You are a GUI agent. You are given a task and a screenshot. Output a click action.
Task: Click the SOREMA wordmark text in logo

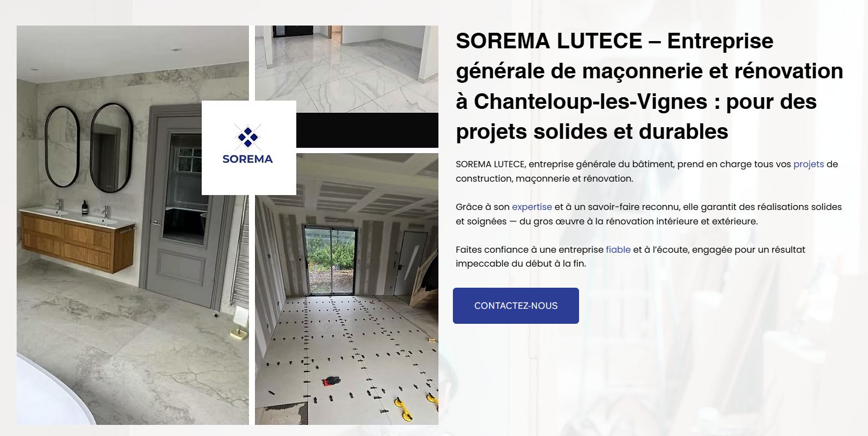click(x=248, y=159)
